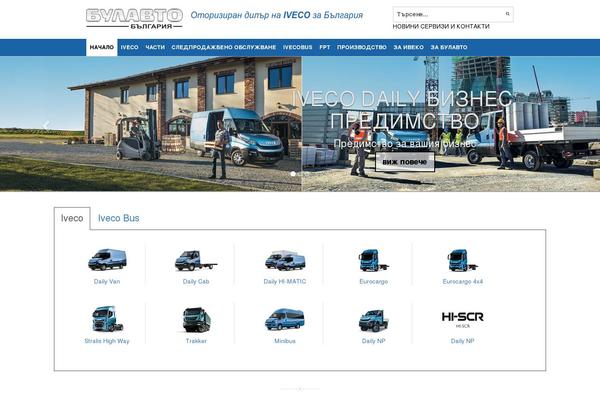Image resolution: width=600 pixels, height=400 pixels.
Task: Open the ЗА ИВЕКО menu item
Action: (x=408, y=47)
